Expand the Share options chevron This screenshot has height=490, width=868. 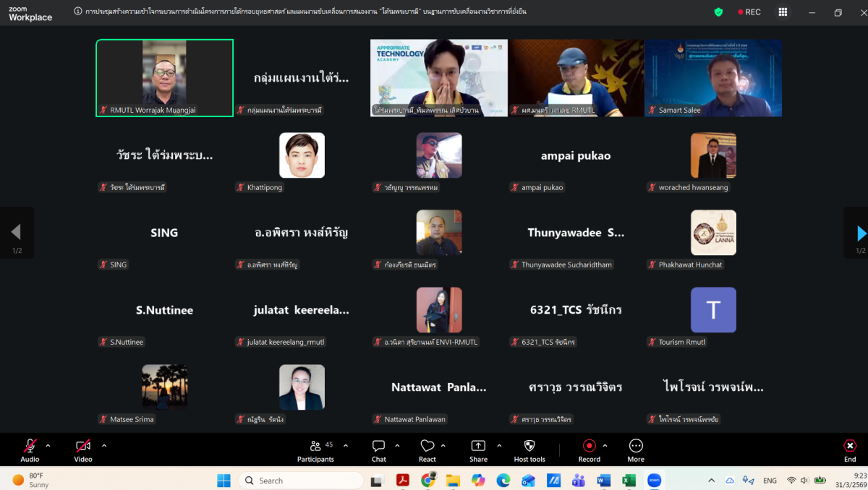click(498, 445)
